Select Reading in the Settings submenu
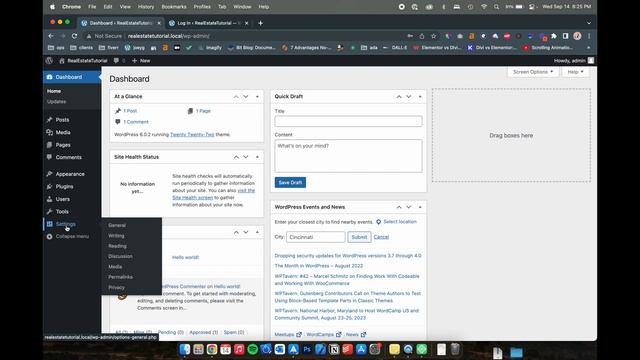640x360 pixels. pos(117,246)
